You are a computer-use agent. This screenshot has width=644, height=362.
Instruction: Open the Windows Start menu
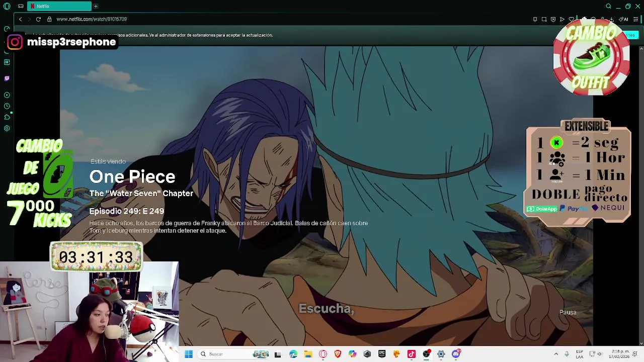(x=189, y=354)
